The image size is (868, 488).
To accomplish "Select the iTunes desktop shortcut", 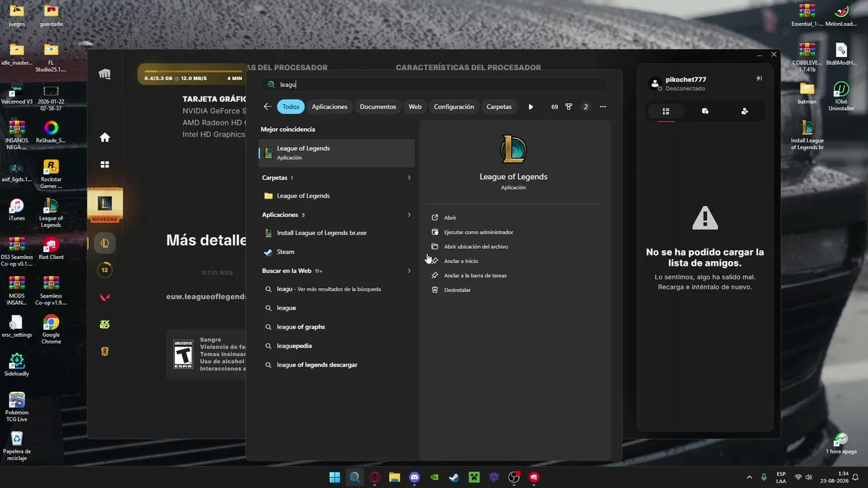I will 17,210.
